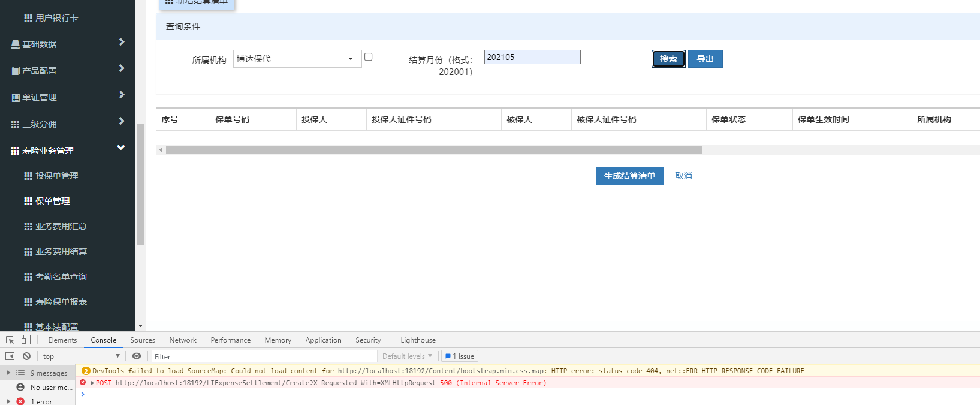Click the red error icon beside 1 error
980x405 pixels.
[x=20, y=401]
